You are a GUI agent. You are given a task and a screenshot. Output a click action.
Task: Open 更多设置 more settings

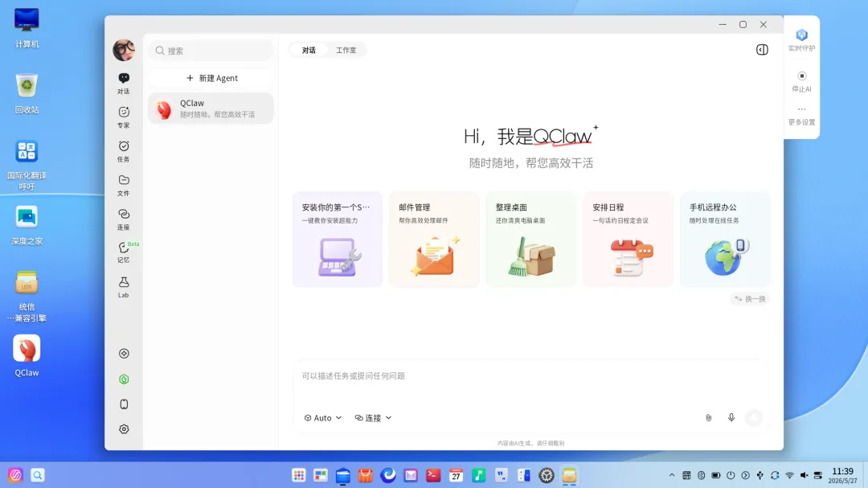coord(801,115)
